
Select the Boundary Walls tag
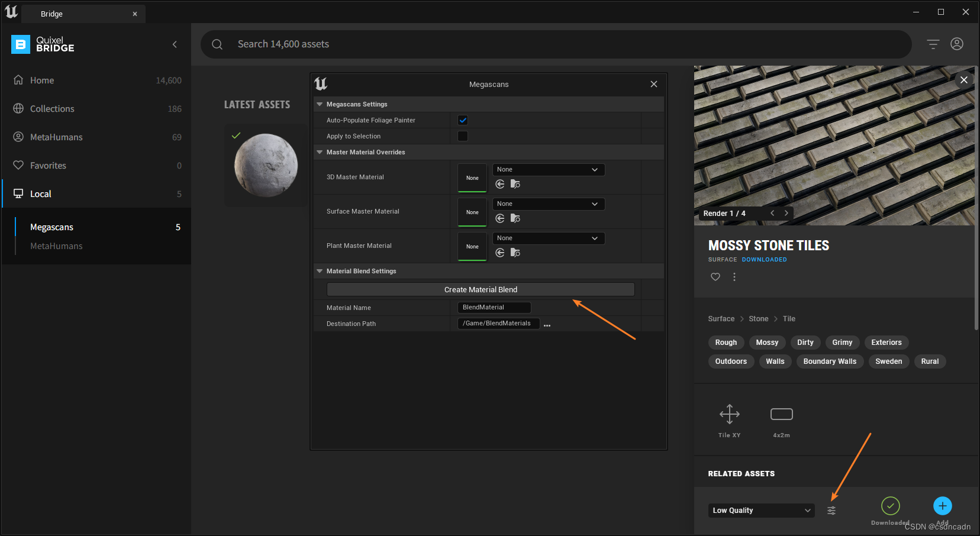pos(830,361)
